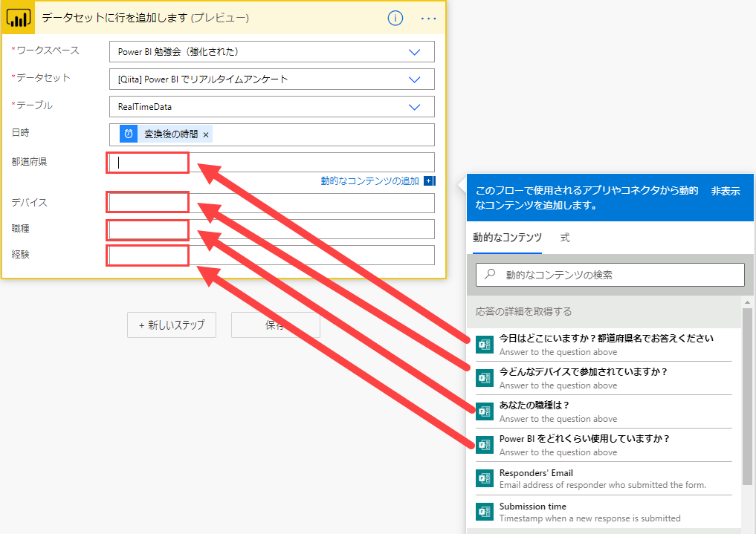The image size is (756, 534).
Task: Hide panel with 非表示 link
Action: pyautogui.click(x=725, y=191)
